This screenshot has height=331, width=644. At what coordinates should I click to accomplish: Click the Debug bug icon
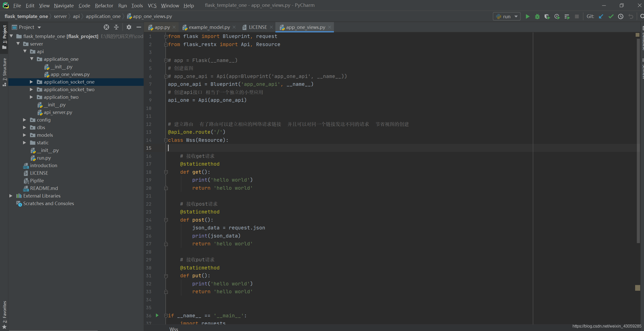pyautogui.click(x=537, y=16)
